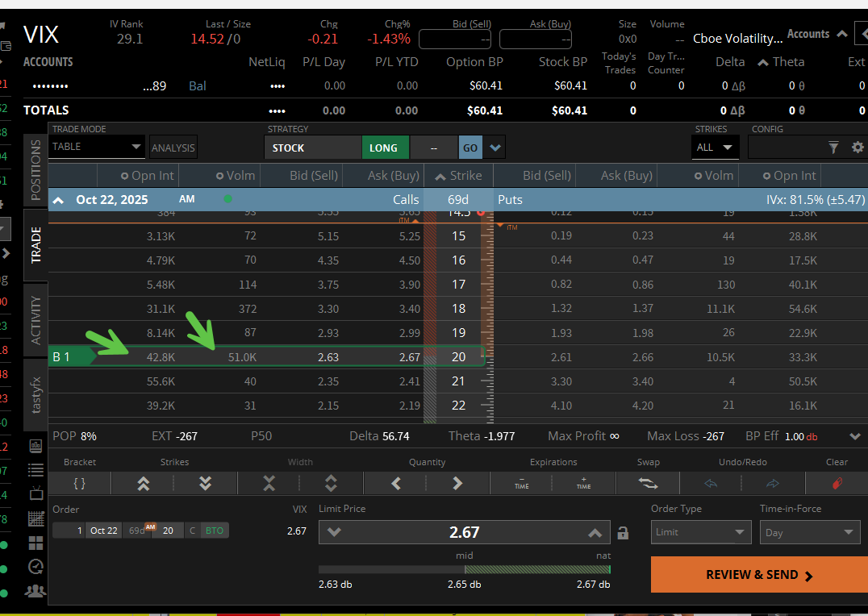The height and width of the screenshot is (616, 868).
Task: Expand strategy dropdown arrow next to GO
Action: (495, 148)
